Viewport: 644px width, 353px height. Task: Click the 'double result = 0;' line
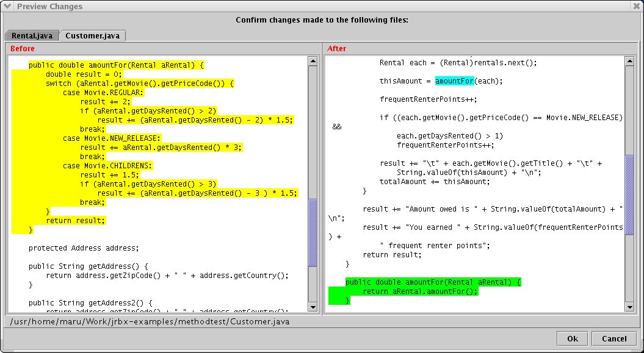84,74
